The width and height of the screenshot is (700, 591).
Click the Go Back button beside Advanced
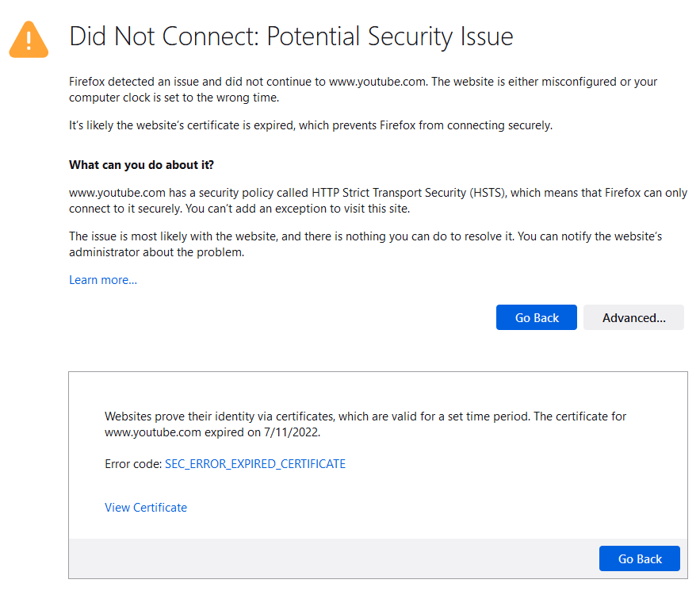(x=536, y=317)
